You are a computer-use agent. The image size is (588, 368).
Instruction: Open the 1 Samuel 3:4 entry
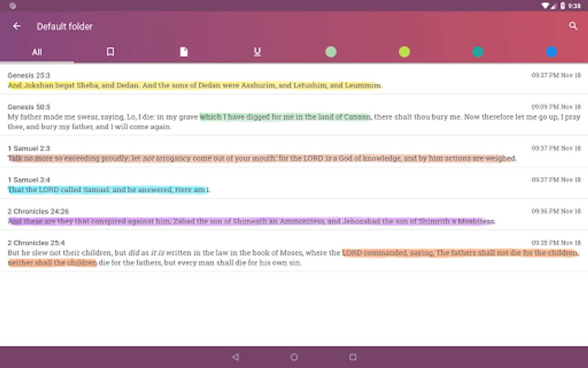pos(294,184)
